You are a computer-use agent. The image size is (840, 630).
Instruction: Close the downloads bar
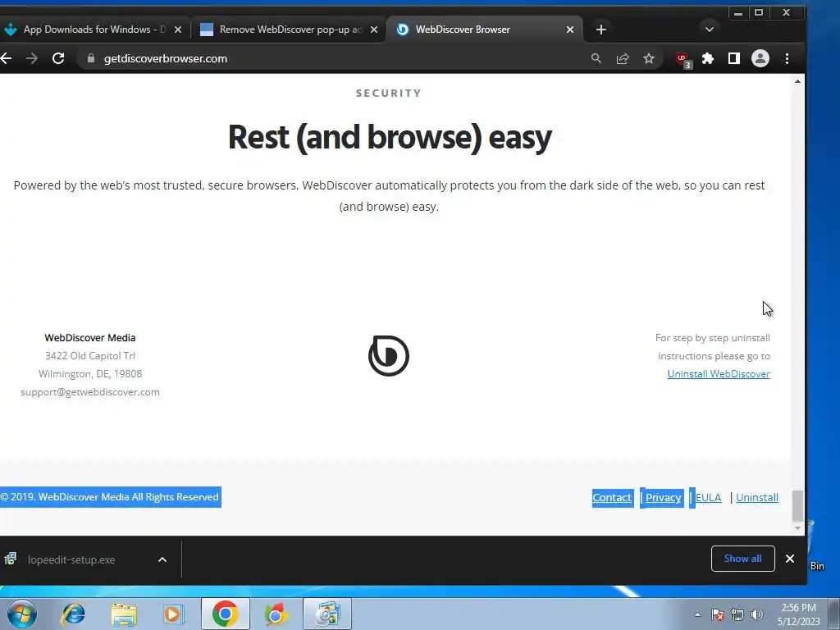(790, 559)
